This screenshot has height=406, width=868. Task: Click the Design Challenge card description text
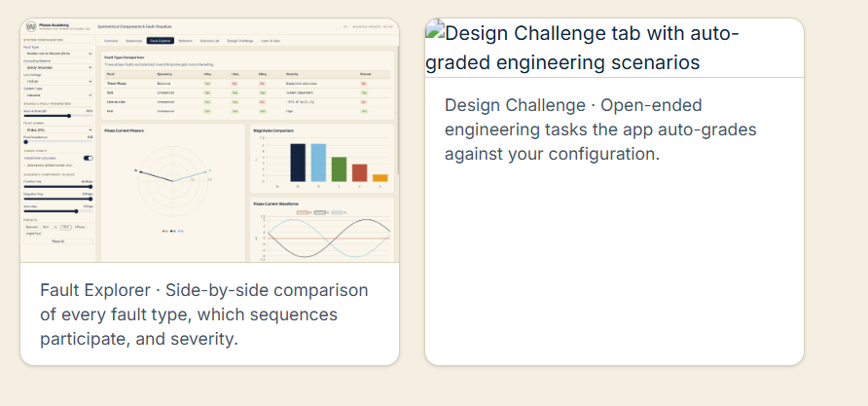600,129
